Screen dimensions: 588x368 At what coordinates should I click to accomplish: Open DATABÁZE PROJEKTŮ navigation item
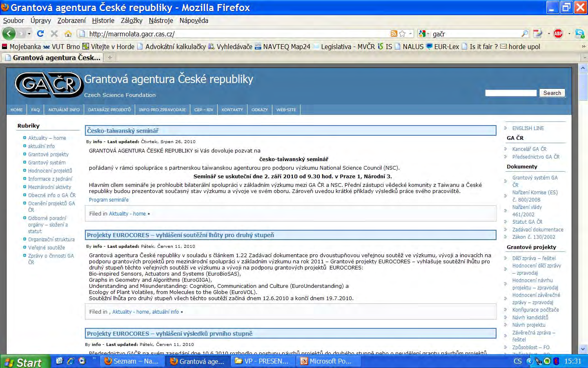click(x=109, y=110)
